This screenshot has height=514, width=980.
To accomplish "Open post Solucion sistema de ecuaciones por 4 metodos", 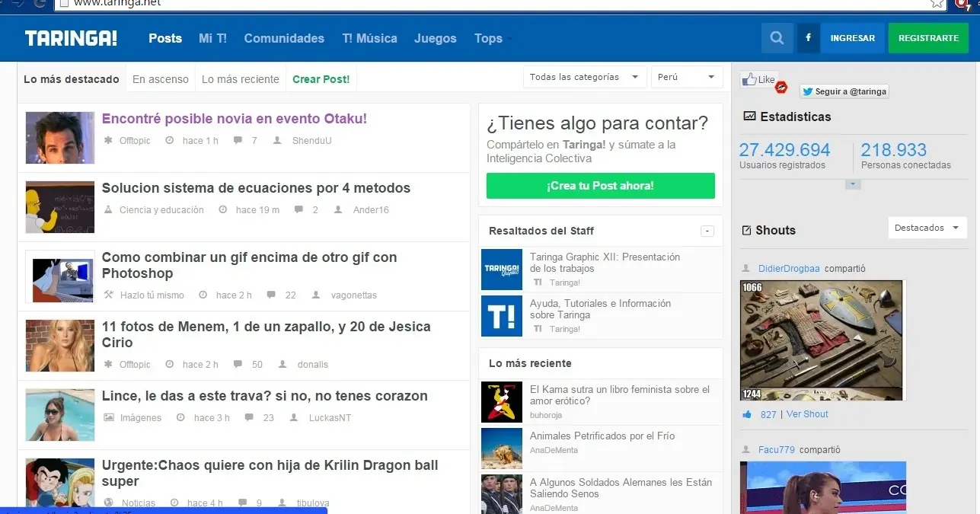I will (x=256, y=188).
